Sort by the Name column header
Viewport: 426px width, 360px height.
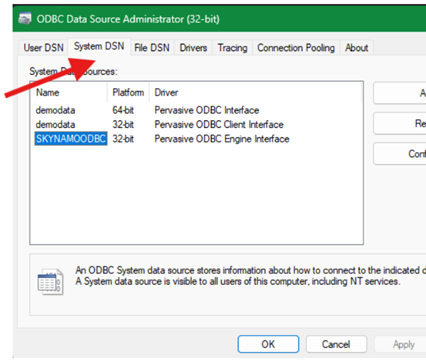tap(69, 92)
